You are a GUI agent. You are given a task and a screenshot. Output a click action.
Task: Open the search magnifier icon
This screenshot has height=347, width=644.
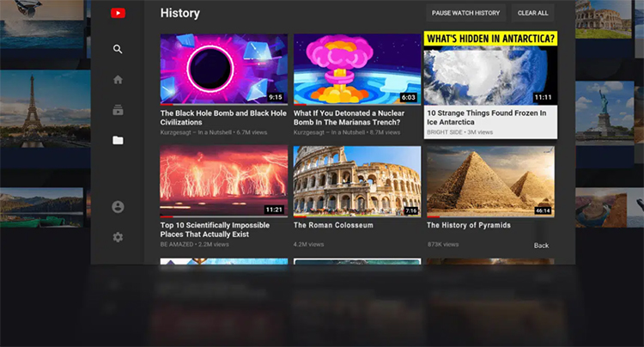[118, 49]
